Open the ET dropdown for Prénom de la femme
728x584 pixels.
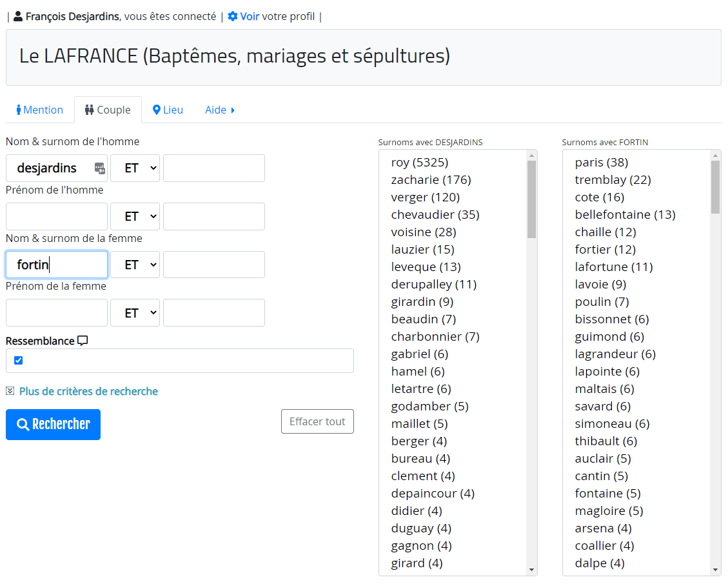pyautogui.click(x=135, y=313)
